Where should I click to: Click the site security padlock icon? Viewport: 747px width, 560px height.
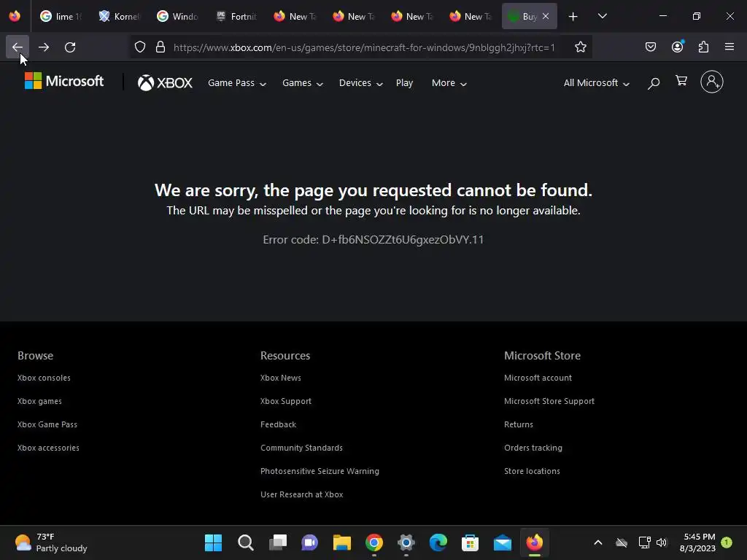coord(160,47)
